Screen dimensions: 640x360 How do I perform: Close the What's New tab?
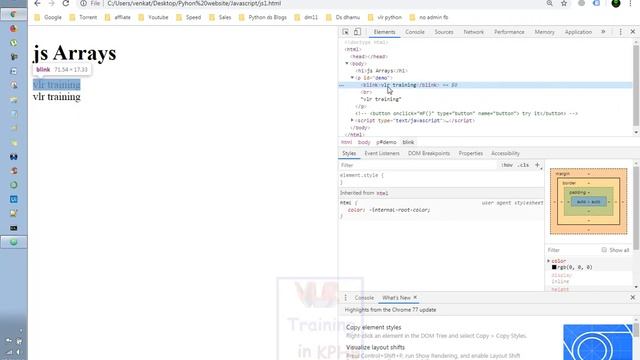[415, 297]
